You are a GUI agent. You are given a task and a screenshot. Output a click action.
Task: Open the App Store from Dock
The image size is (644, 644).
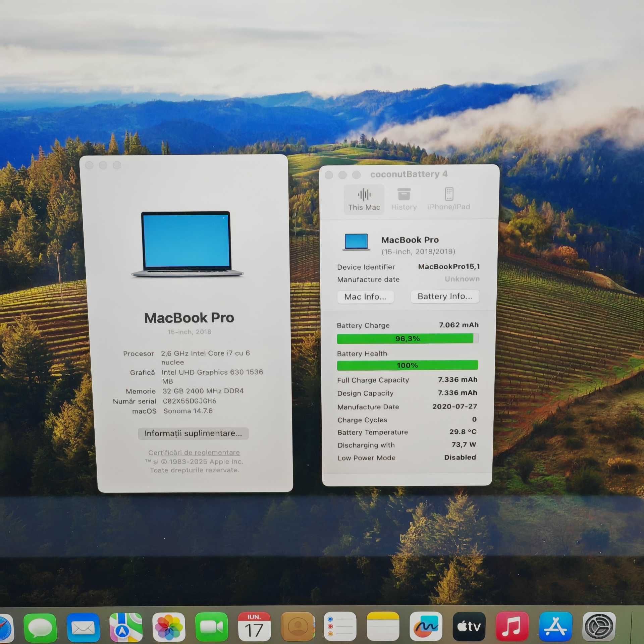[555, 627]
